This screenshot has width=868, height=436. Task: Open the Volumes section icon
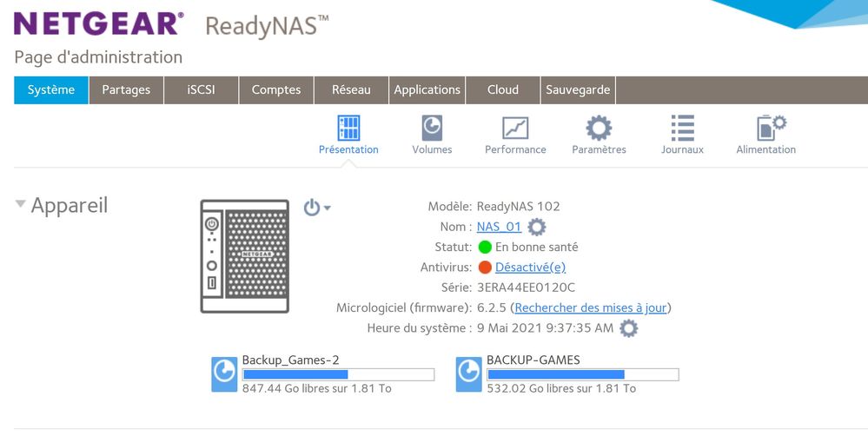(x=432, y=129)
